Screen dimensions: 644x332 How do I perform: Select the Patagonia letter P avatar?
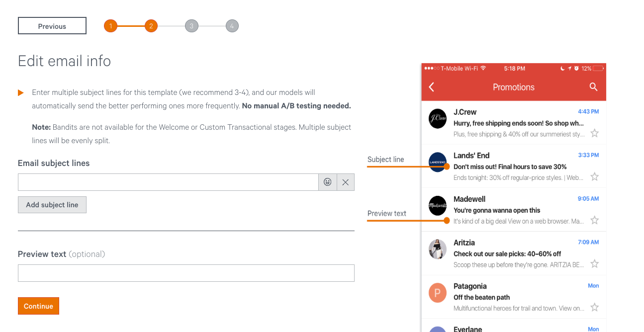pos(438,293)
